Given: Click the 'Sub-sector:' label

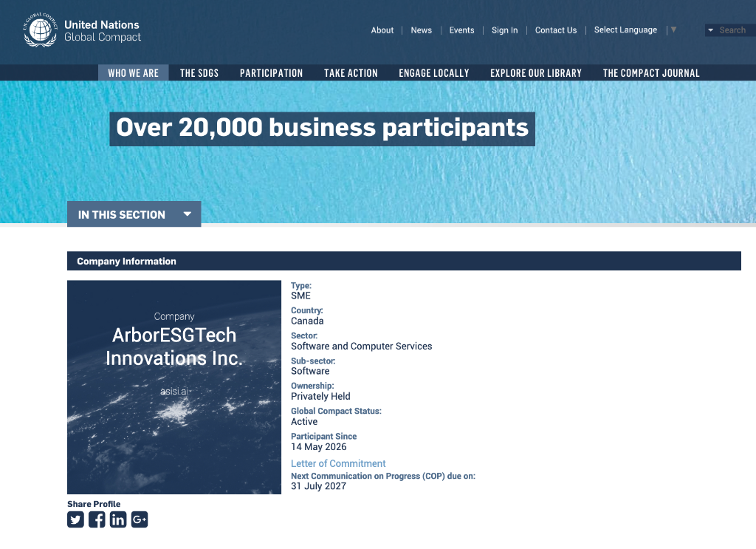Looking at the screenshot, I should (313, 361).
